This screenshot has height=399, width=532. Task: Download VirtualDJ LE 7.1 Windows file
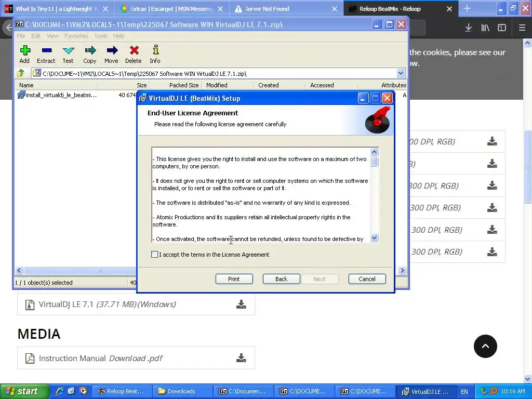(x=241, y=304)
